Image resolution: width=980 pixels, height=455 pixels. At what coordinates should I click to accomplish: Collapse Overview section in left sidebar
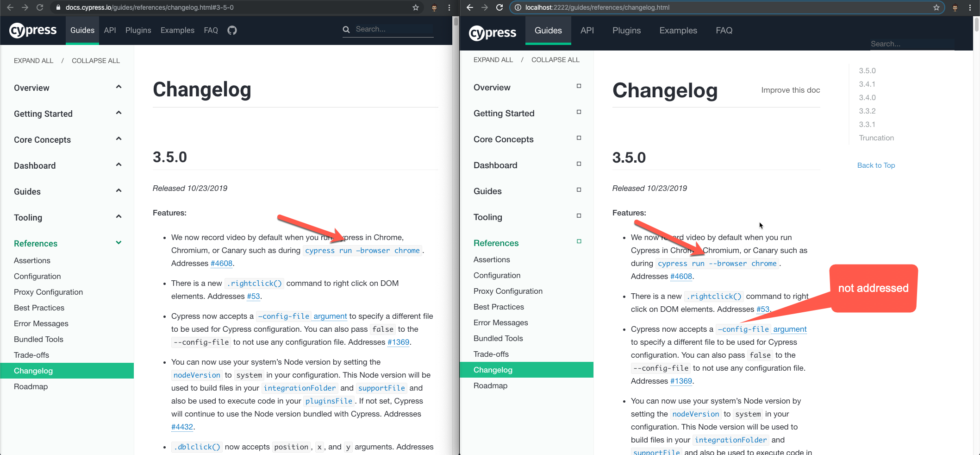119,87
